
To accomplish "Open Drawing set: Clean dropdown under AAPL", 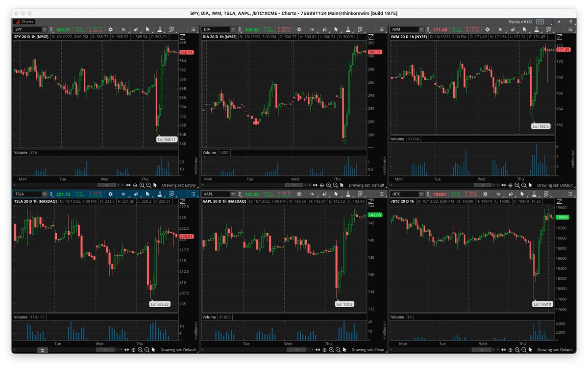I will (x=367, y=350).
